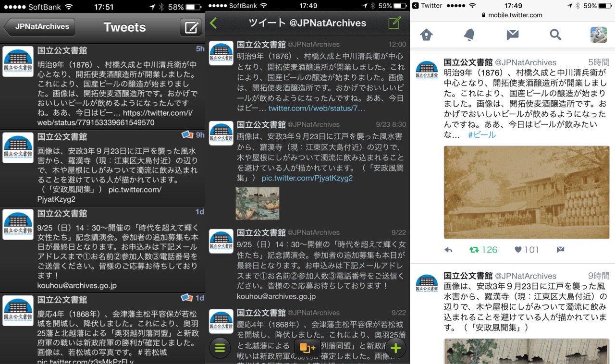
Task: Open the green hamburger menu button
Action: (220, 347)
